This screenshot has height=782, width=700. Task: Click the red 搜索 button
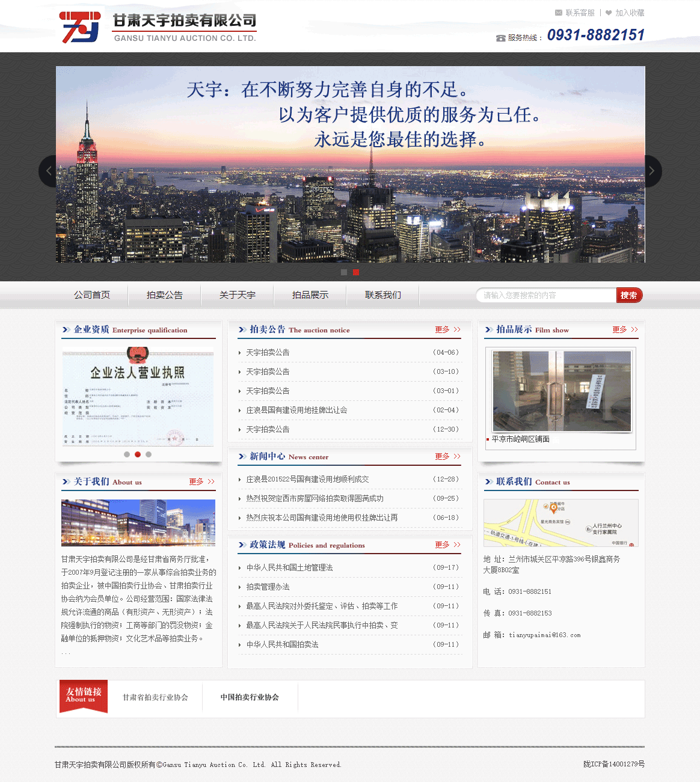point(630,295)
